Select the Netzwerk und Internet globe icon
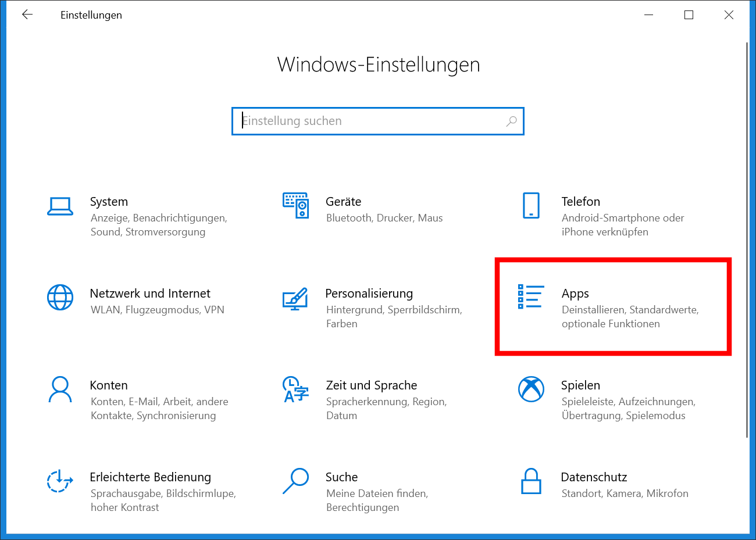This screenshot has height=540, width=756. coord(60,298)
